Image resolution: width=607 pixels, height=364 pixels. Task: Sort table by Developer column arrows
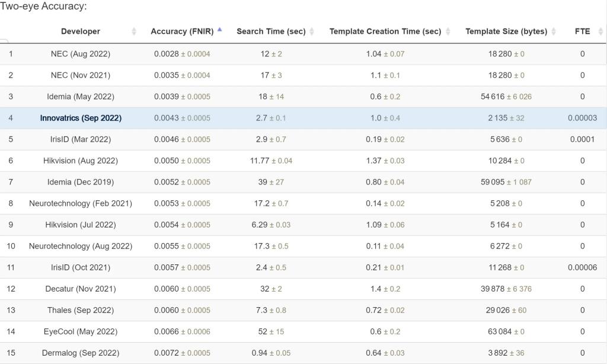pos(134,31)
